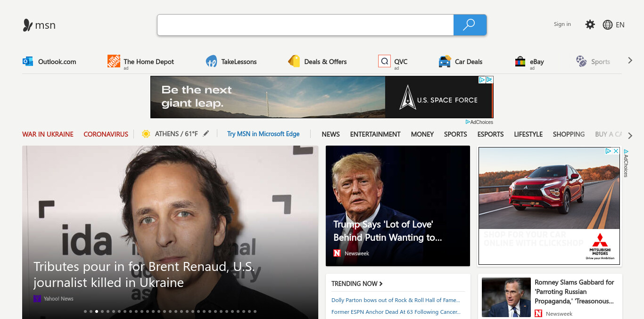Click the Newsweek icon on Trump story
This screenshot has height=319, width=644.
coord(337,253)
